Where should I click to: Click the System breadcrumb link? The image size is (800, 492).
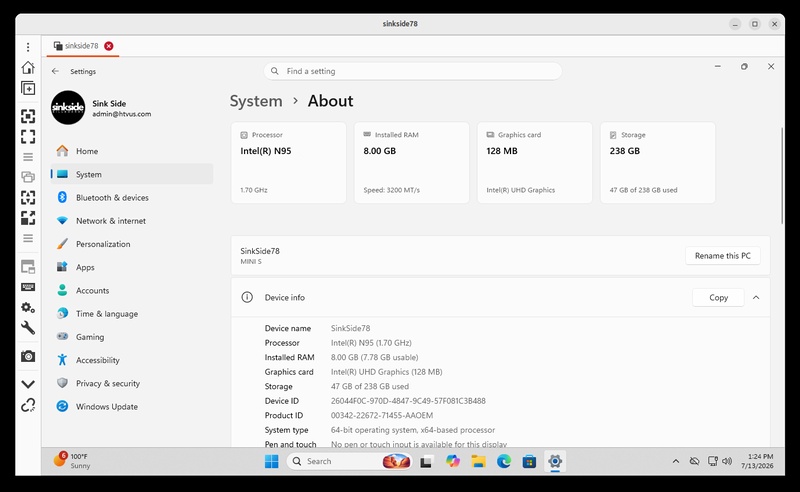pyautogui.click(x=256, y=101)
